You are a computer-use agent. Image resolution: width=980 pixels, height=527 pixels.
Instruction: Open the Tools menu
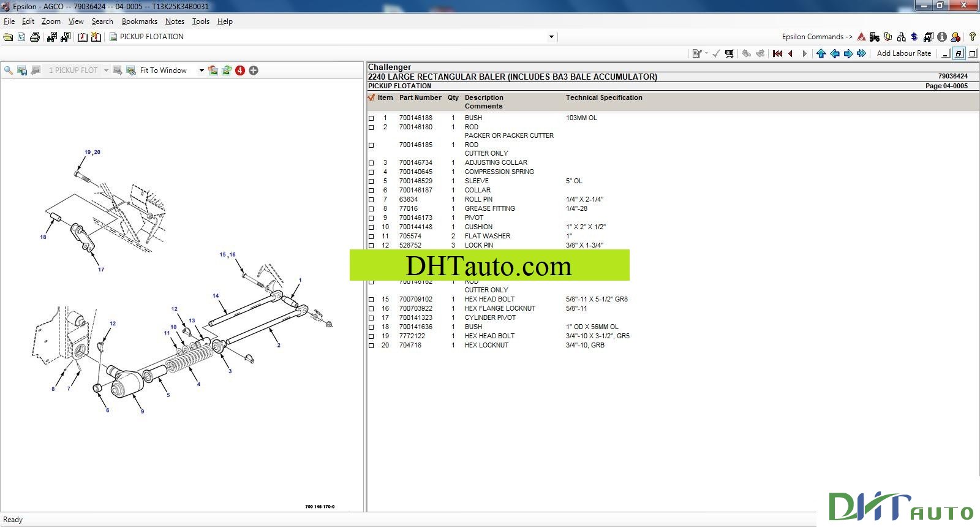[201, 21]
